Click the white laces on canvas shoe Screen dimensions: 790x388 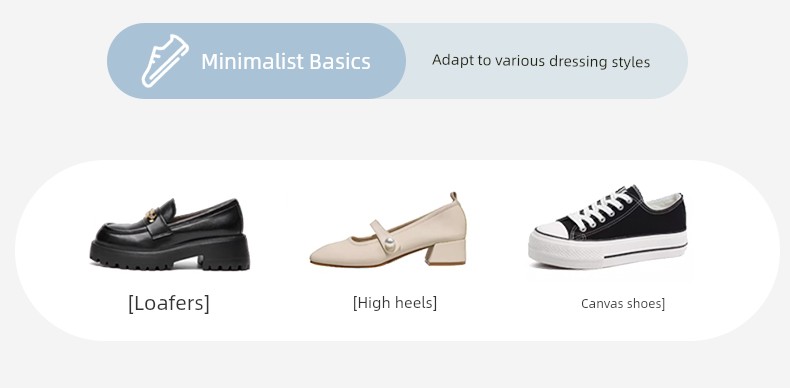point(607,208)
